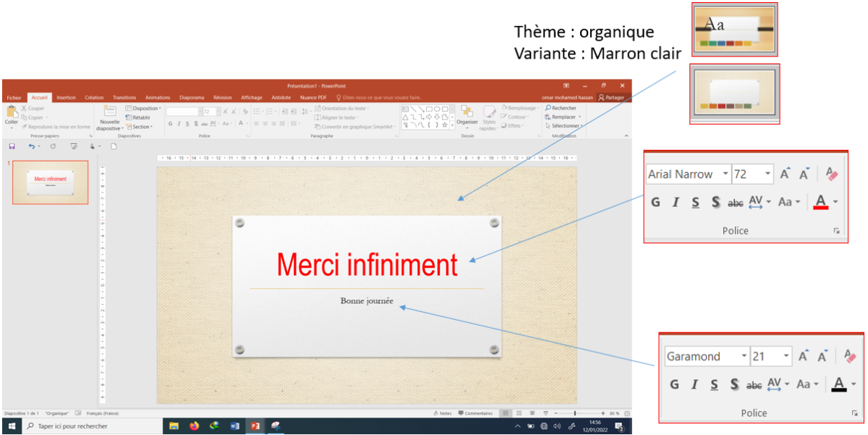Click the save icon in quick access toolbar
868x435 pixels.
pyautogui.click(x=12, y=146)
